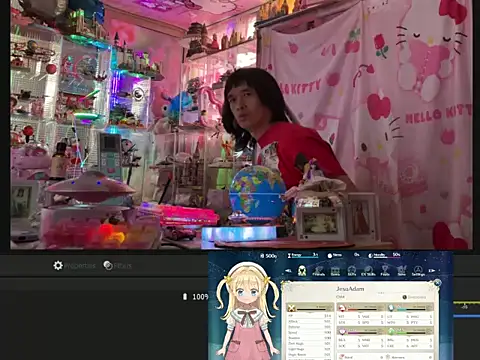The width and height of the screenshot is (480, 360).
Task: Click the green stat group icon
Action: 391,331
